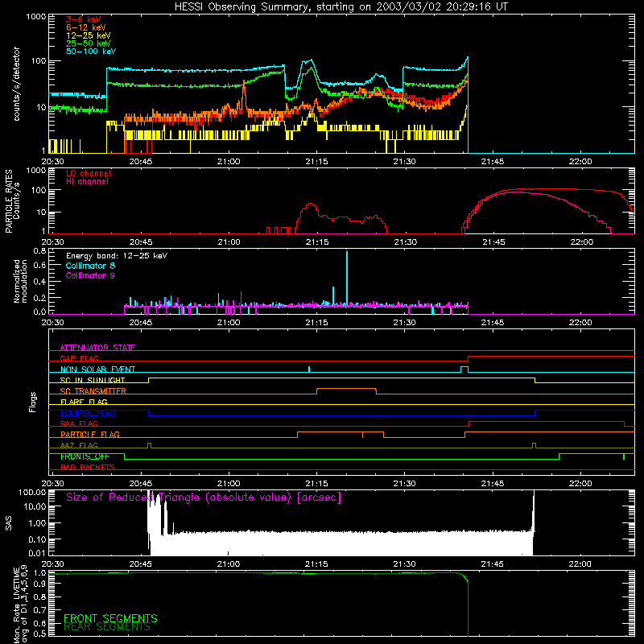Screen dimensions: 644x644
Task: Select the red 3-6 keV legend label
Action: point(84,19)
